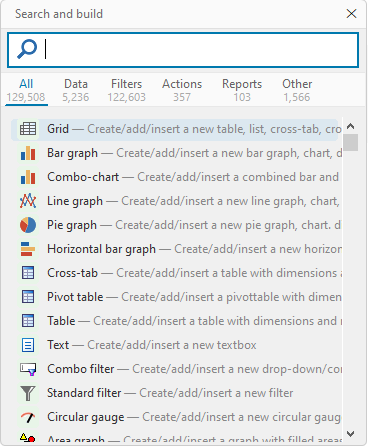Click the results list scrollbar thumb
The image size is (368, 446).
tap(350, 142)
